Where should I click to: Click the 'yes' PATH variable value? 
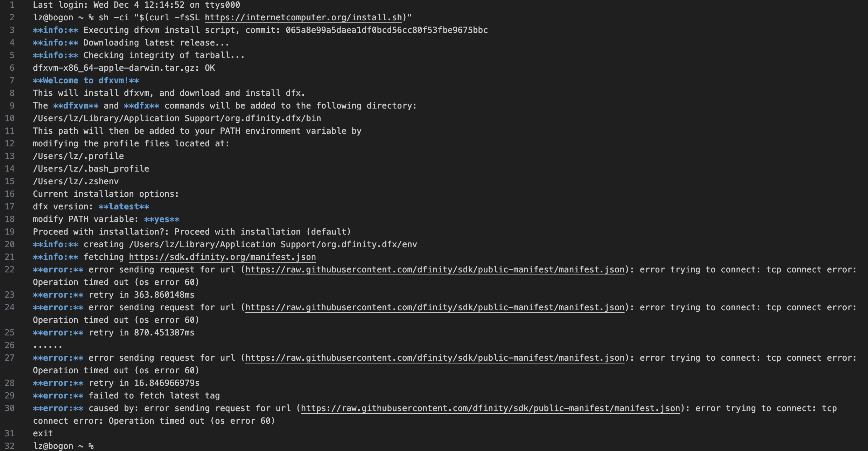click(162, 219)
